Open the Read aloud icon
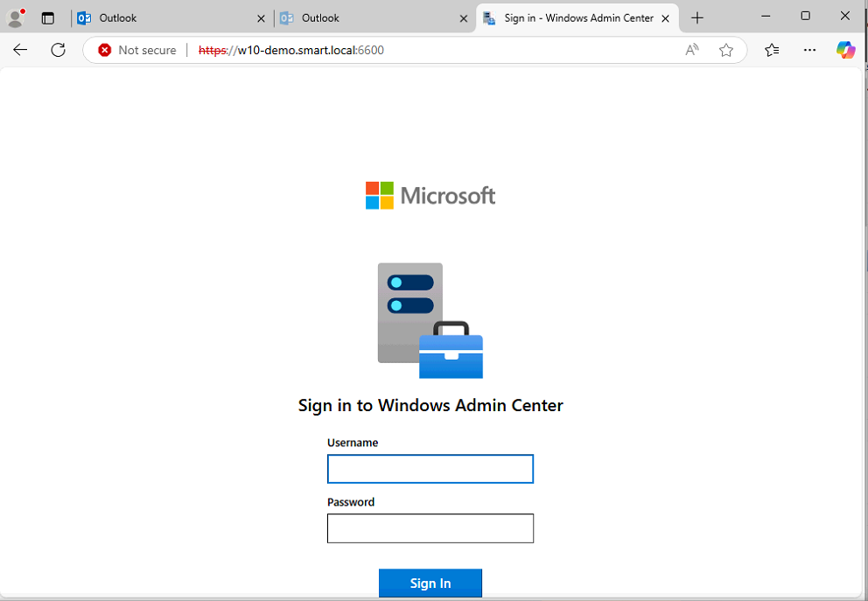Image resolution: width=868 pixels, height=601 pixels. pyautogui.click(x=691, y=51)
